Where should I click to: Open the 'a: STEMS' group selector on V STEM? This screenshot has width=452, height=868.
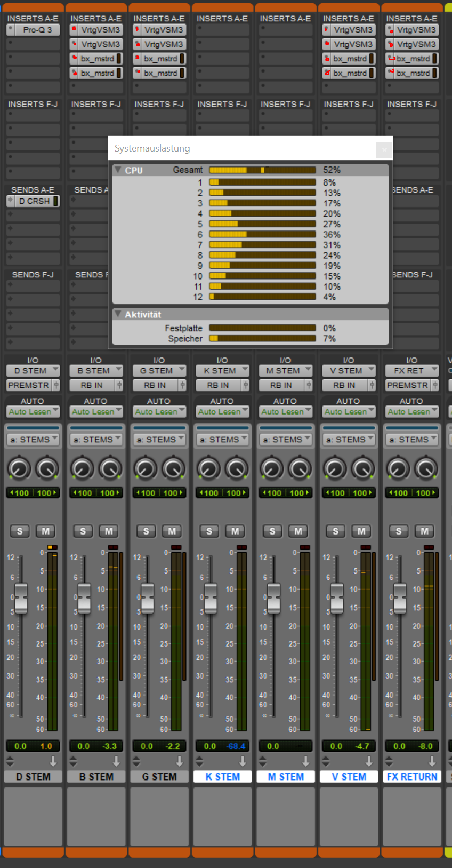coord(349,440)
